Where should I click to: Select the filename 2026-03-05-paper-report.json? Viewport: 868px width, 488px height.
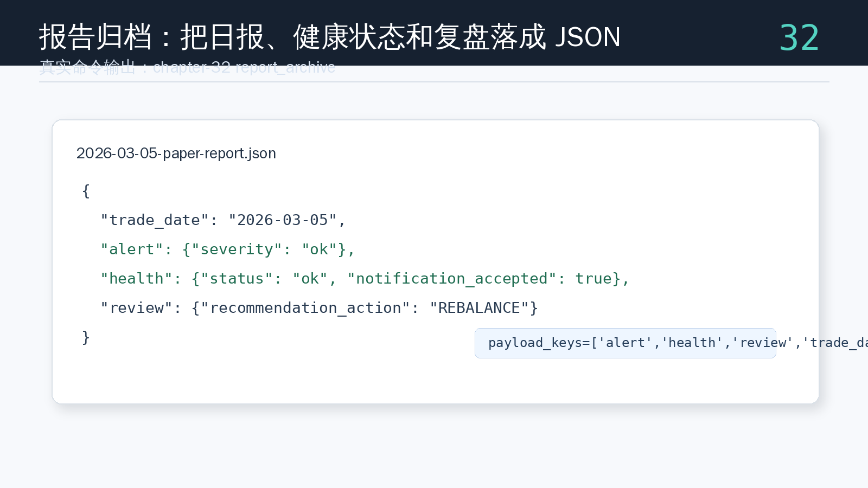[x=176, y=153]
